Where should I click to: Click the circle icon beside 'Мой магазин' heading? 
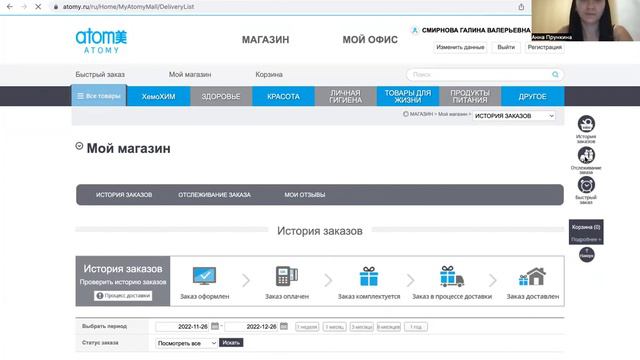coord(79,146)
